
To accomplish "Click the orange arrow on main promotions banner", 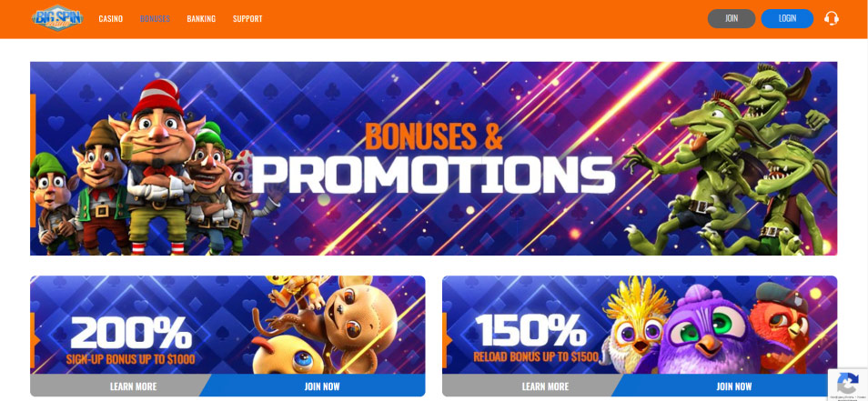I will click(x=33, y=160).
